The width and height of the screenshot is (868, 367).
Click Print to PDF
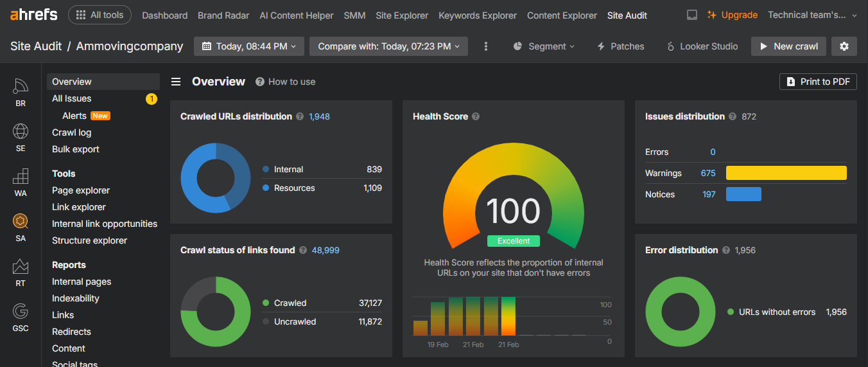818,82
